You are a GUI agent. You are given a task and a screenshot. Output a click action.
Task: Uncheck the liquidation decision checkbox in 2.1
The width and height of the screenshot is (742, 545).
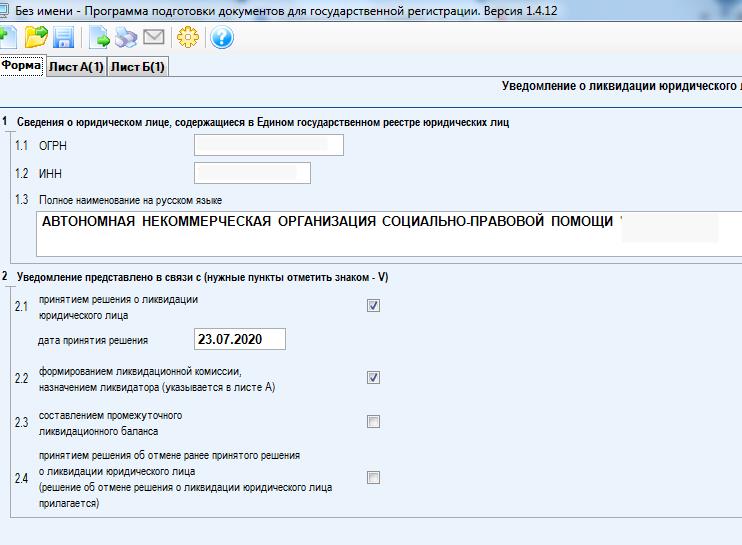374,306
